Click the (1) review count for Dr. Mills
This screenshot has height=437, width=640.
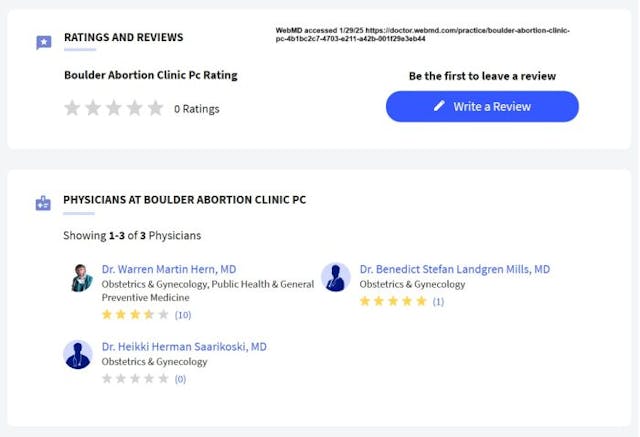(438, 301)
